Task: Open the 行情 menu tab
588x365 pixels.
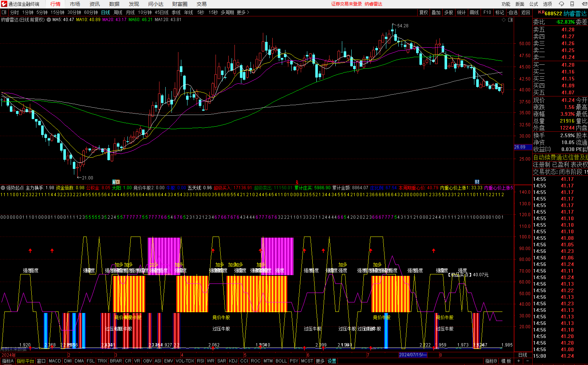Action: point(55,4)
